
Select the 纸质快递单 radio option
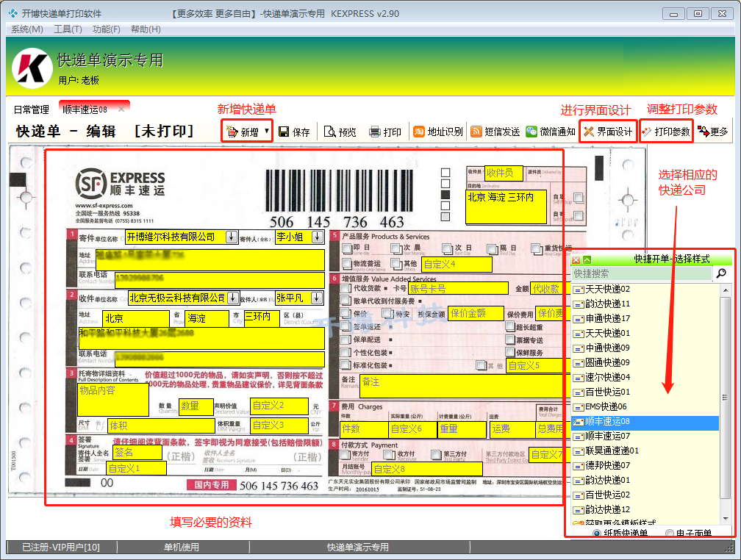pos(597,533)
